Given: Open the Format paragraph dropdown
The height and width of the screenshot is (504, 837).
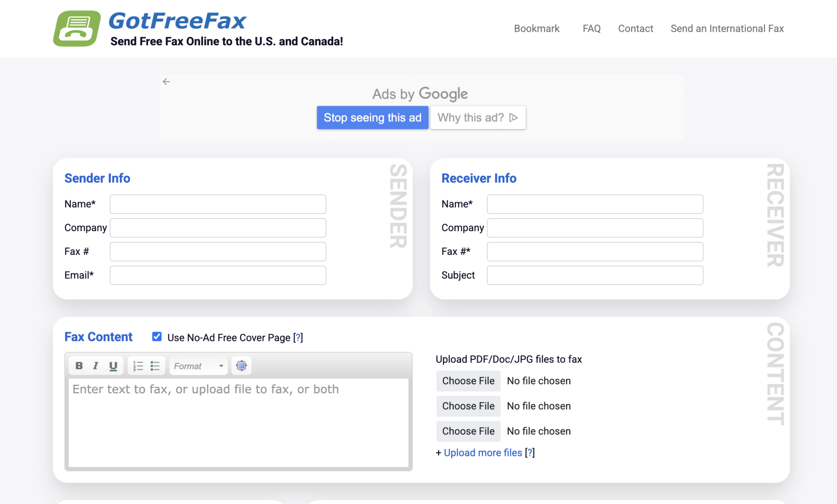Looking at the screenshot, I should tap(198, 366).
